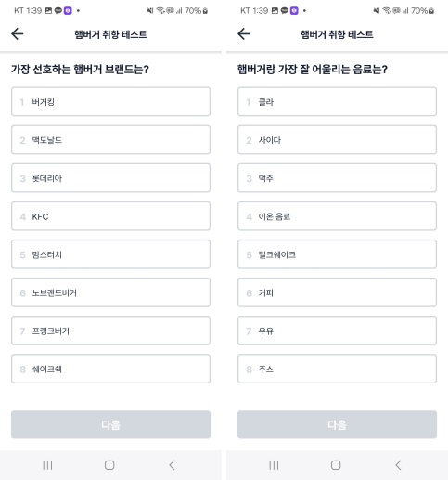Viewport: 448px width, 480px height.
Task: Select 쉐이크쉑 as burger brand
Action: click(x=110, y=369)
